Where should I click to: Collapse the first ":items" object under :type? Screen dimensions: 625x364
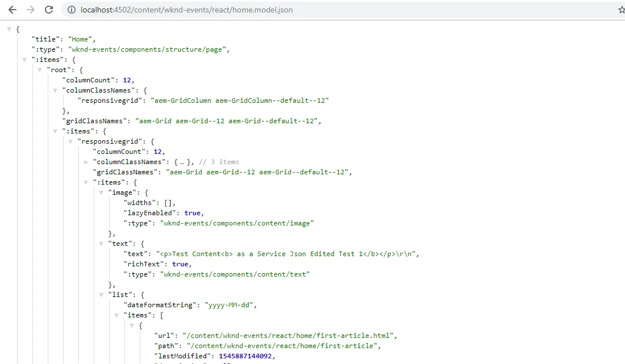(x=24, y=60)
